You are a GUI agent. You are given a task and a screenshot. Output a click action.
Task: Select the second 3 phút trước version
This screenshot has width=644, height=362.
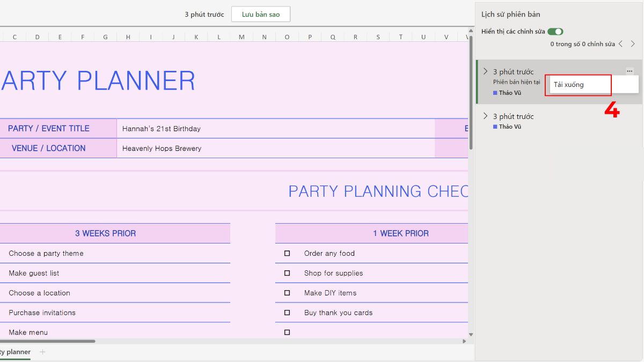tap(559, 121)
